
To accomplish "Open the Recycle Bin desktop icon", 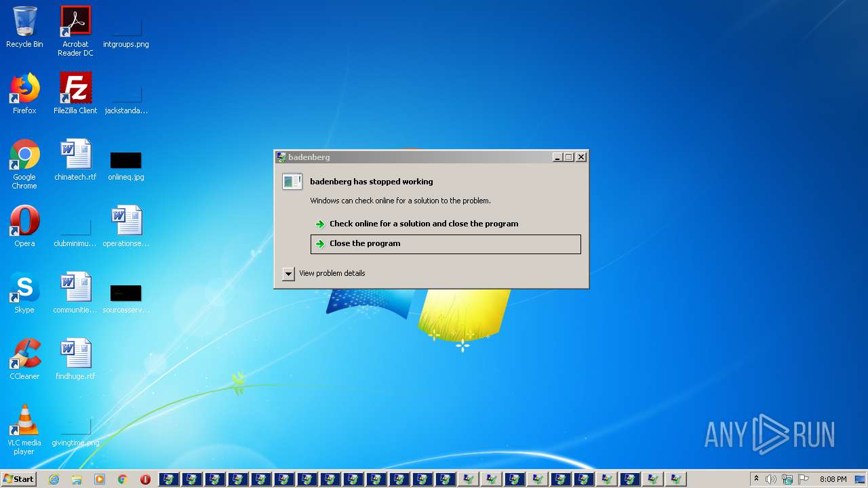I will [x=24, y=28].
